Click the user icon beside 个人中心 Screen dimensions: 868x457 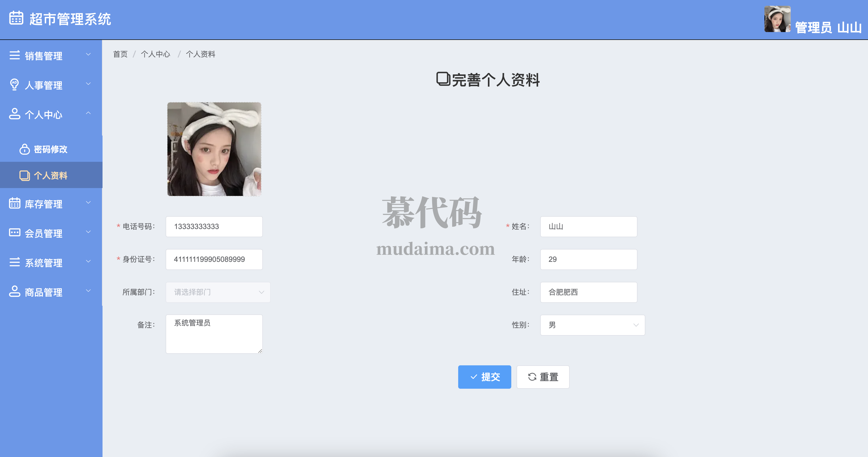point(14,114)
